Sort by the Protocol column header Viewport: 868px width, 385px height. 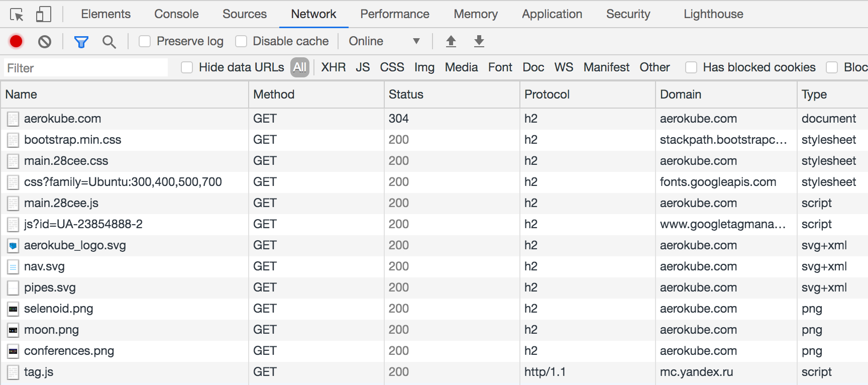588,94
